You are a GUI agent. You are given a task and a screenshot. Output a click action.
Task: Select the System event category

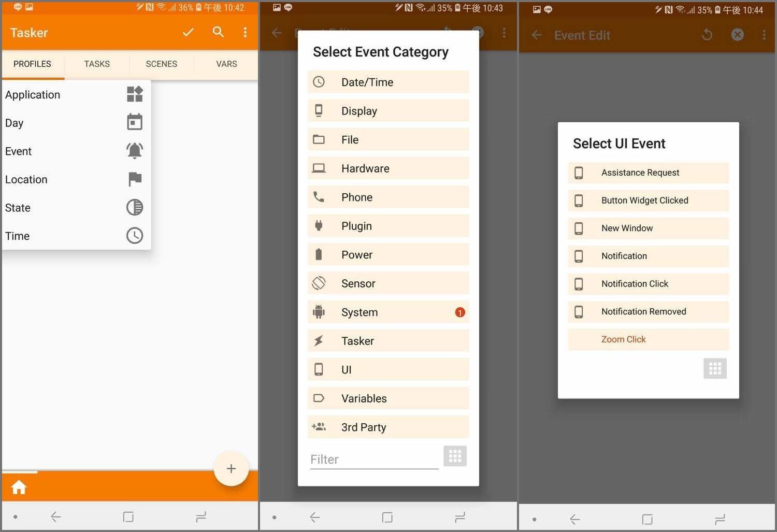point(388,312)
